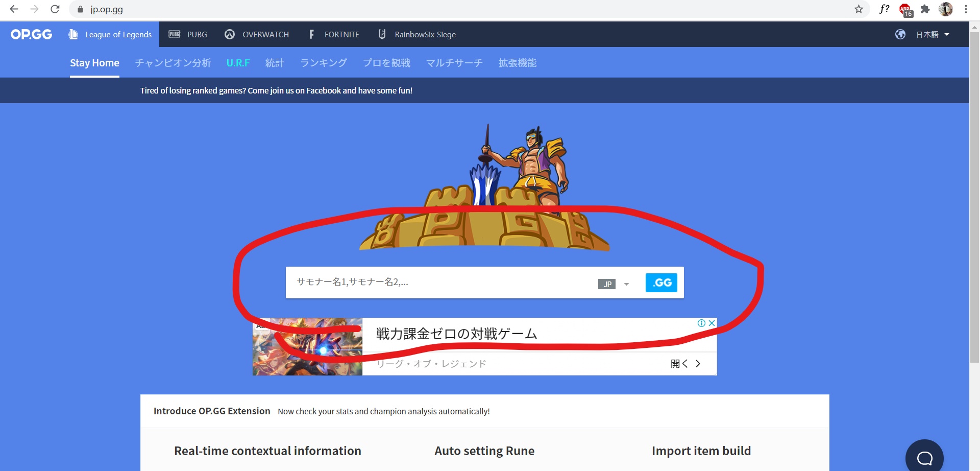Open チャンピオン分析 menu item
The height and width of the screenshot is (471, 980).
point(173,63)
